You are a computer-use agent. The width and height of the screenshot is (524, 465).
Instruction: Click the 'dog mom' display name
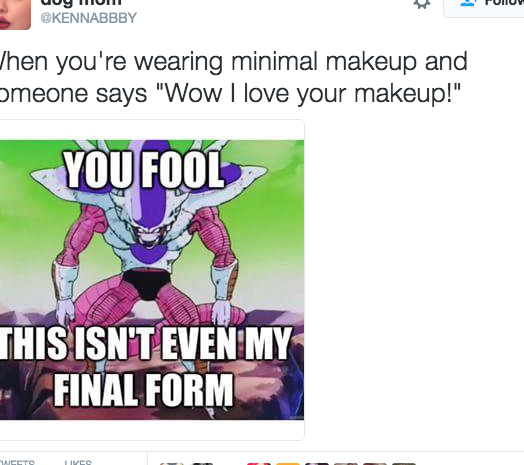point(81,3)
